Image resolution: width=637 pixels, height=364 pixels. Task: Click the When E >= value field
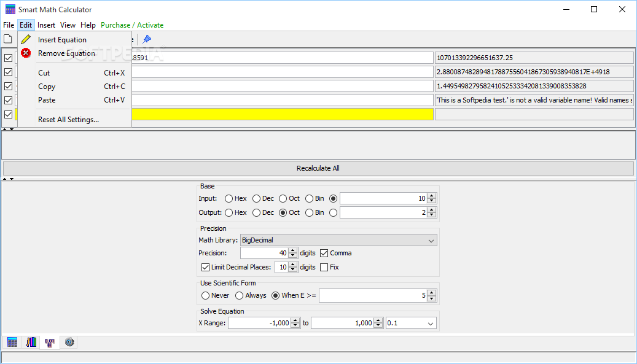pyautogui.click(x=373, y=295)
